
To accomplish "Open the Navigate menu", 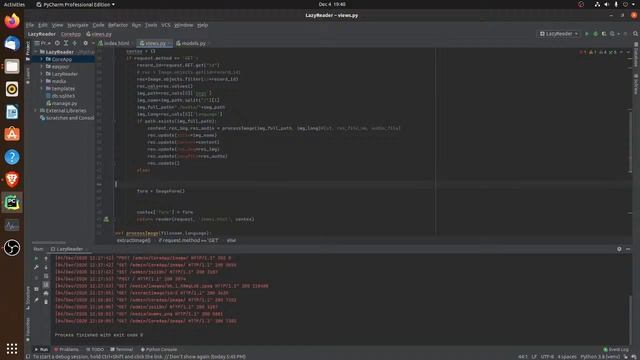I will tap(78, 25).
